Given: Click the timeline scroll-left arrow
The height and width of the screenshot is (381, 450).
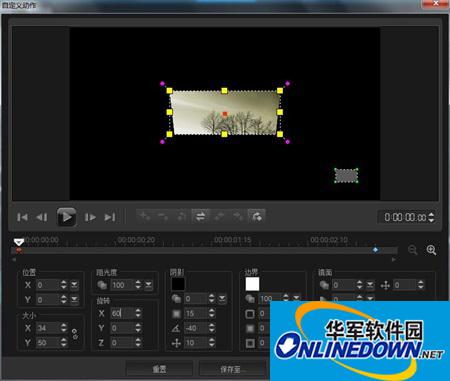Looking at the screenshot, I should pyautogui.click(x=14, y=259).
